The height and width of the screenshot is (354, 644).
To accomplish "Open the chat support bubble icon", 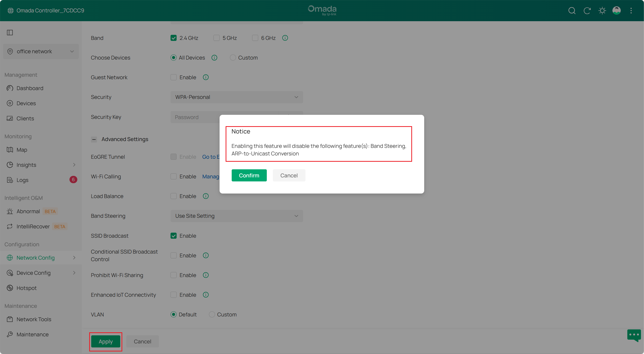I will [x=634, y=335].
